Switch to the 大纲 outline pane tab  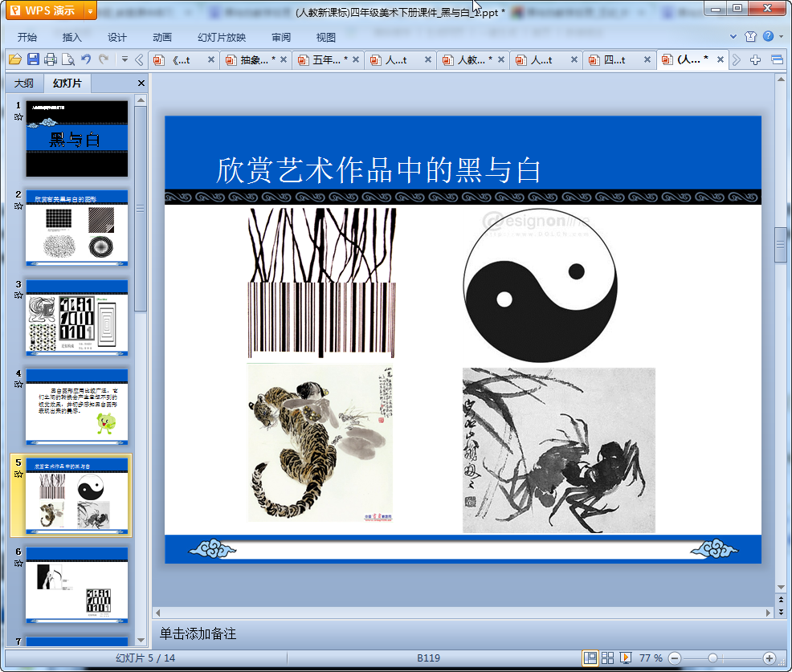[24, 83]
